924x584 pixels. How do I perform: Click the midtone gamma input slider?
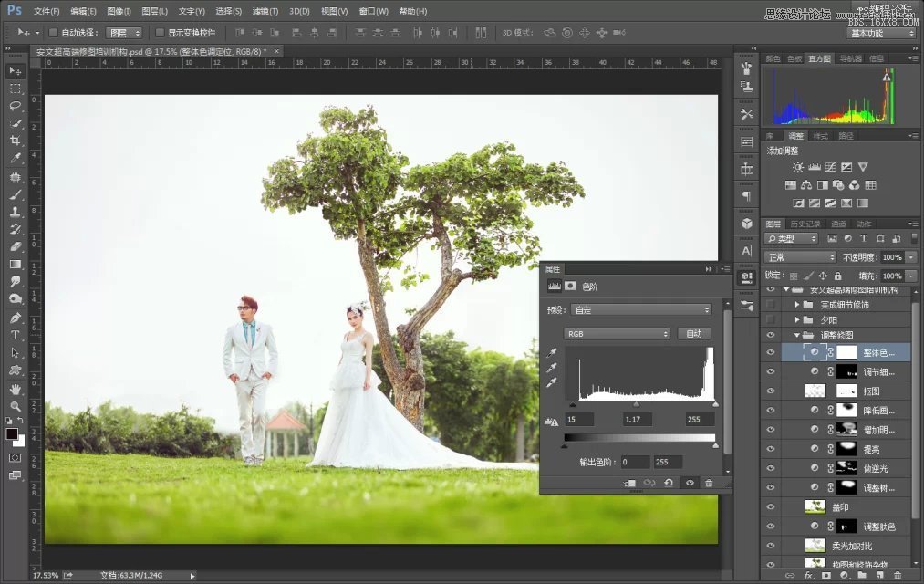click(x=637, y=403)
